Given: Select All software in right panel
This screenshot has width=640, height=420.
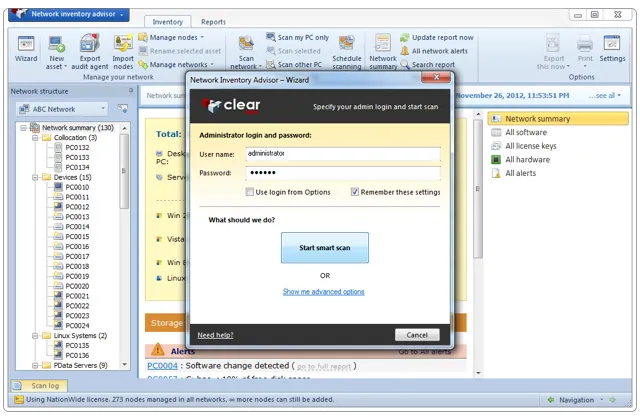Looking at the screenshot, I should (x=526, y=132).
